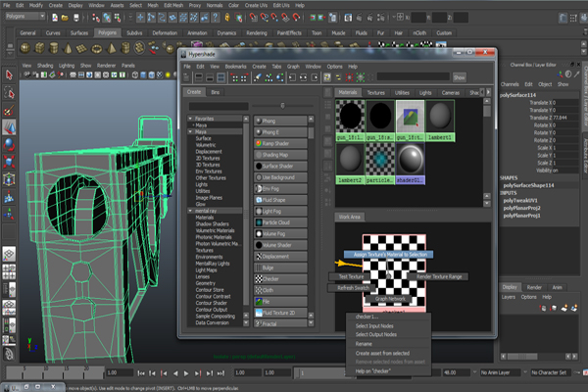Select the particleCloud material swatch
The height and width of the screenshot is (392, 588).
click(x=380, y=164)
